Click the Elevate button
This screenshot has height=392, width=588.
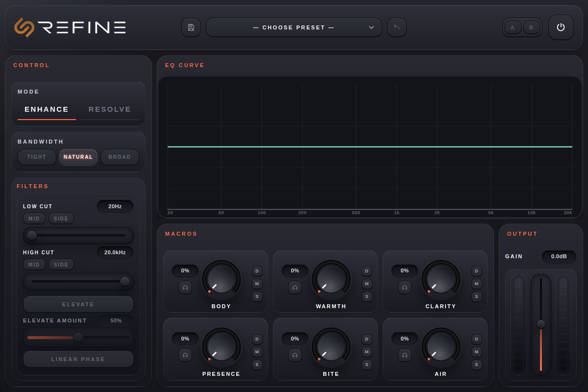coord(78,304)
